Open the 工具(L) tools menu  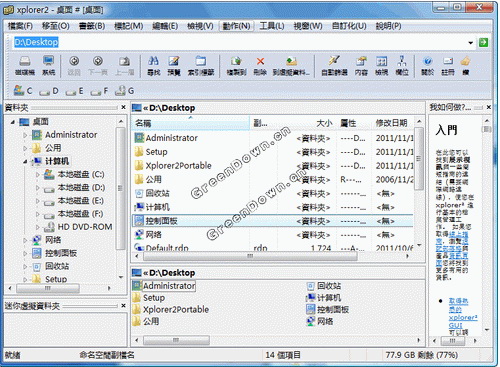pos(272,26)
